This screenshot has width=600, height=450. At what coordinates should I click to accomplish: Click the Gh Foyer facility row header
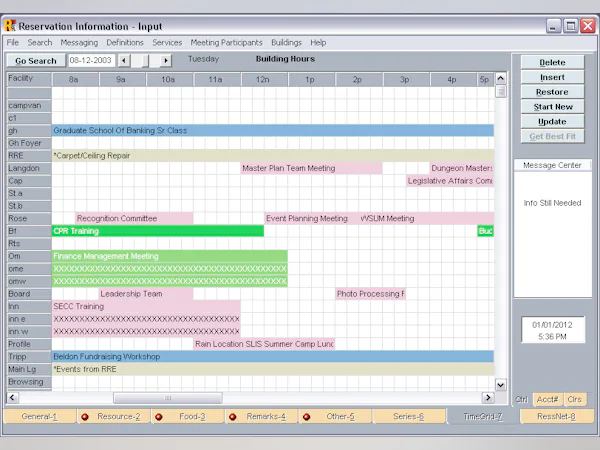click(x=29, y=143)
